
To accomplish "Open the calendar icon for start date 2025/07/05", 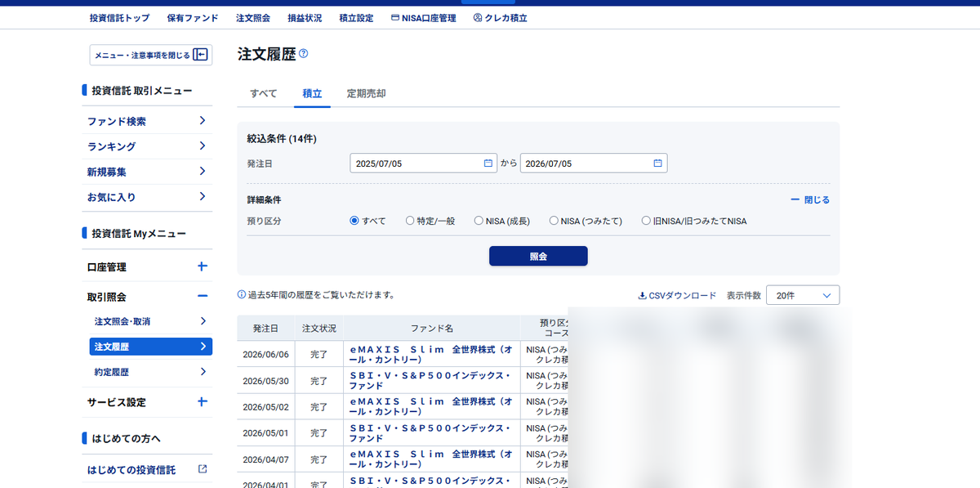I will click(x=488, y=163).
